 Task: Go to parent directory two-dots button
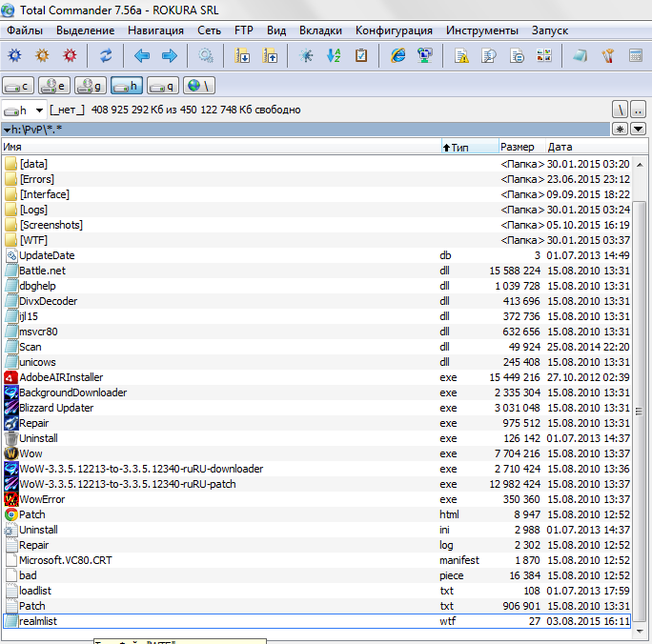click(x=639, y=110)
